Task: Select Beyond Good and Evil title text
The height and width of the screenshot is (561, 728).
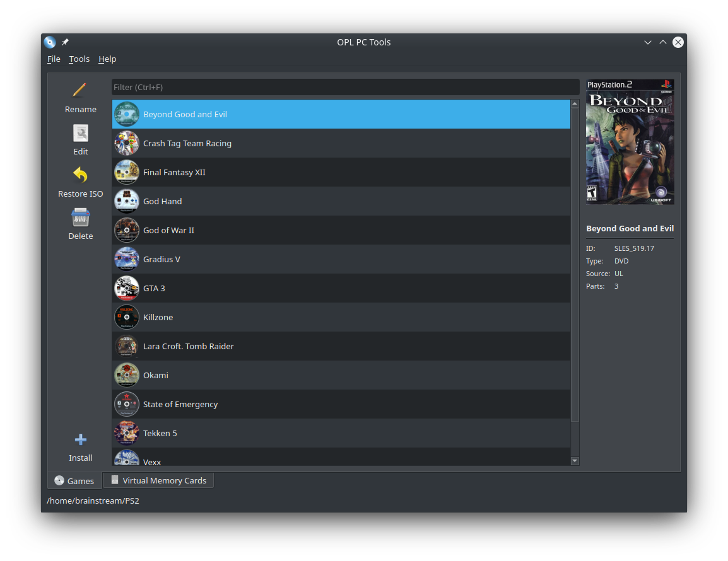Action: point(185,114)
